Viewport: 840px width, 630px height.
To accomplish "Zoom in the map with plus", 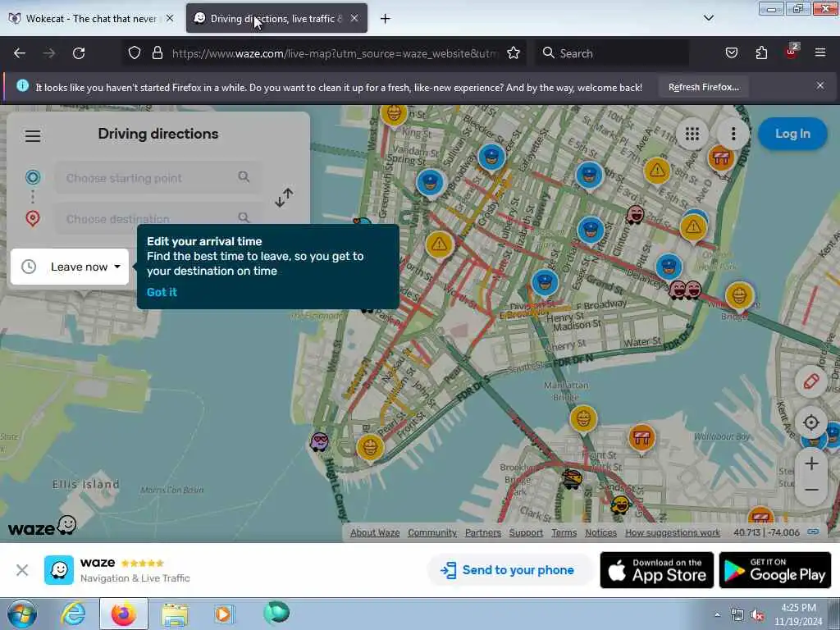I will tap(811, 463).
